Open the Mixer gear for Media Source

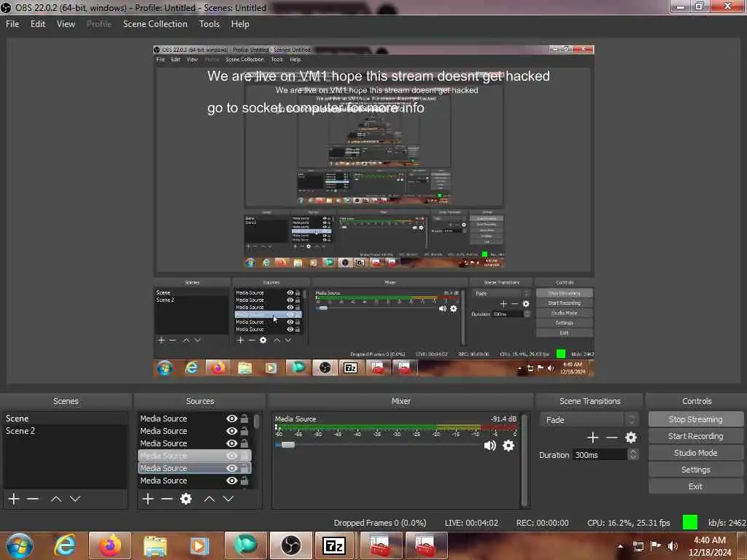point(508,446)
